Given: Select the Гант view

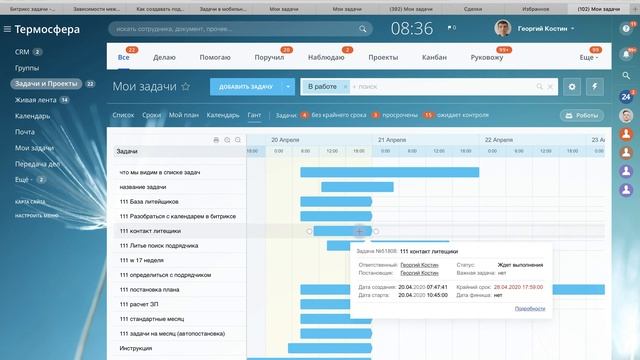Looking at the screenshot, I should click(x=254, y=115).
